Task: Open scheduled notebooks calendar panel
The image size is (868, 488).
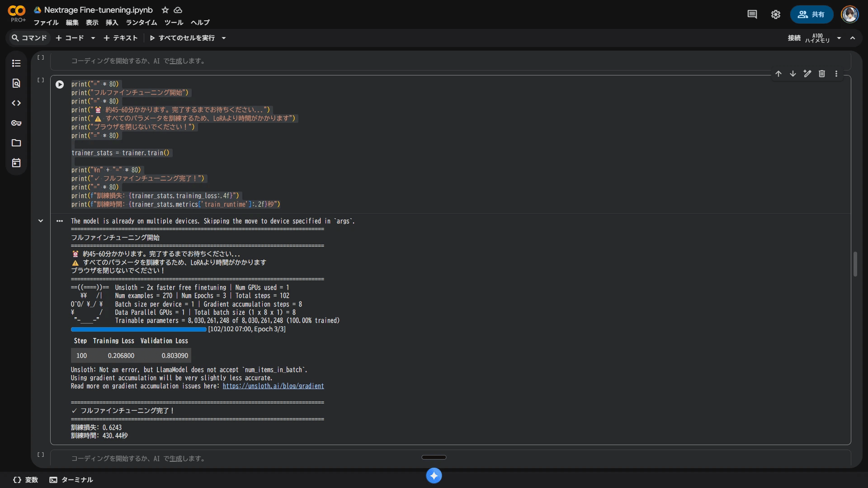Action: pyautogui.click(x=16, y=163)
